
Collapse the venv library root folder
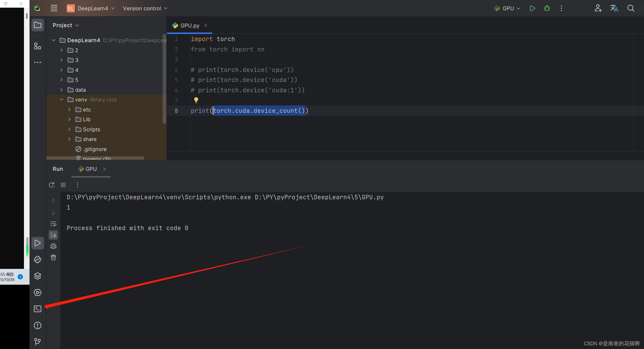[62, 100]
